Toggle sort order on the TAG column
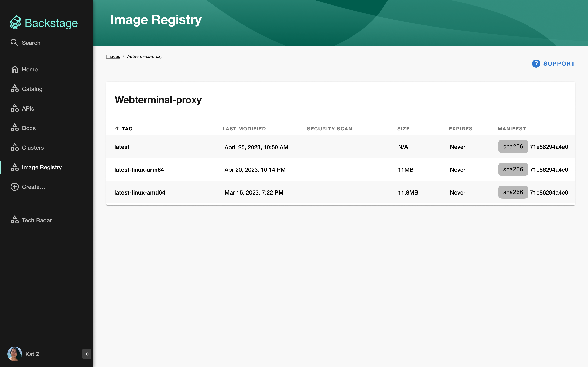 click(x=124, y=129)
